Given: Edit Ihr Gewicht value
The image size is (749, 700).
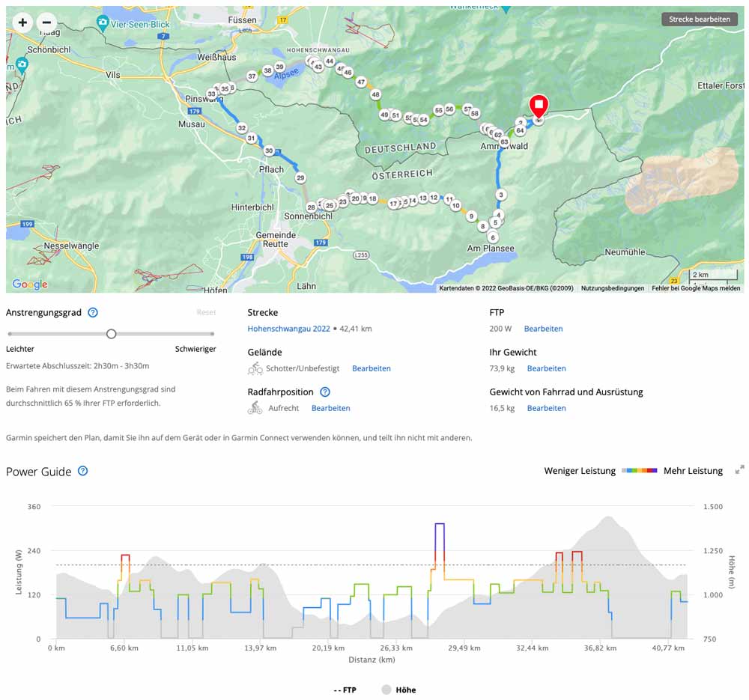Looking at the screenshot, I should click(x=546, y=368).
